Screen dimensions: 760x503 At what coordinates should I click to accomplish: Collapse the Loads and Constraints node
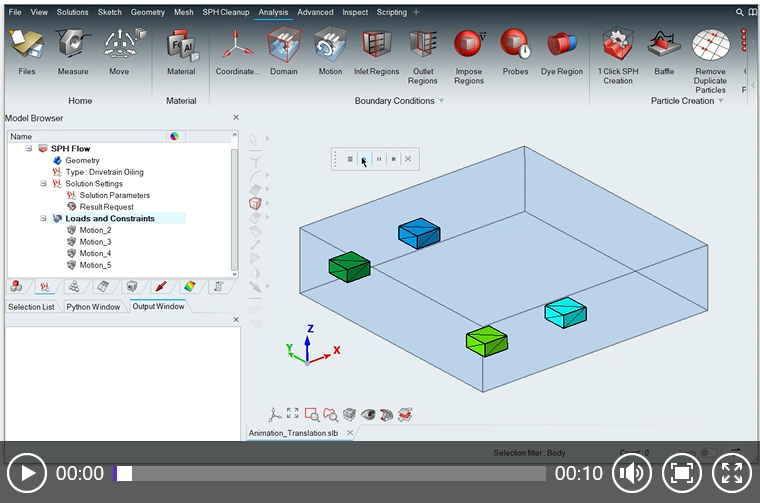pos(43,218)
